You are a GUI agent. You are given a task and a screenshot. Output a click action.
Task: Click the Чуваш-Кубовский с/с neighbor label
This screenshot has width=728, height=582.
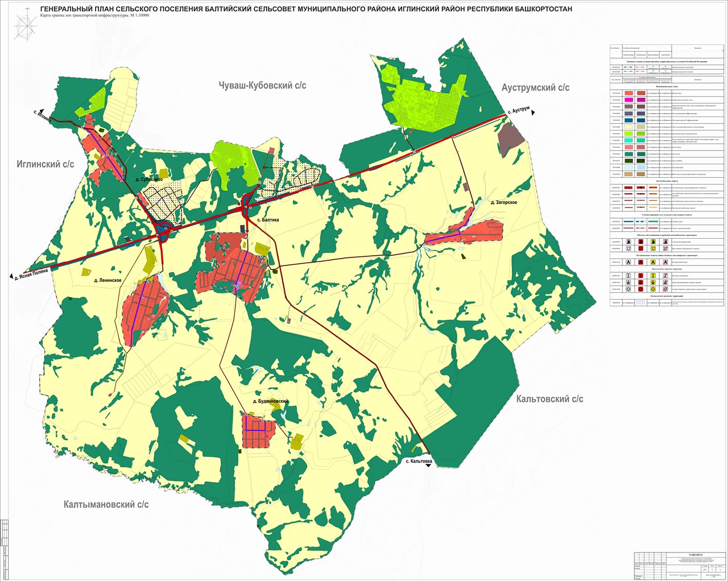pyautogui.click(x=262, y=85)
